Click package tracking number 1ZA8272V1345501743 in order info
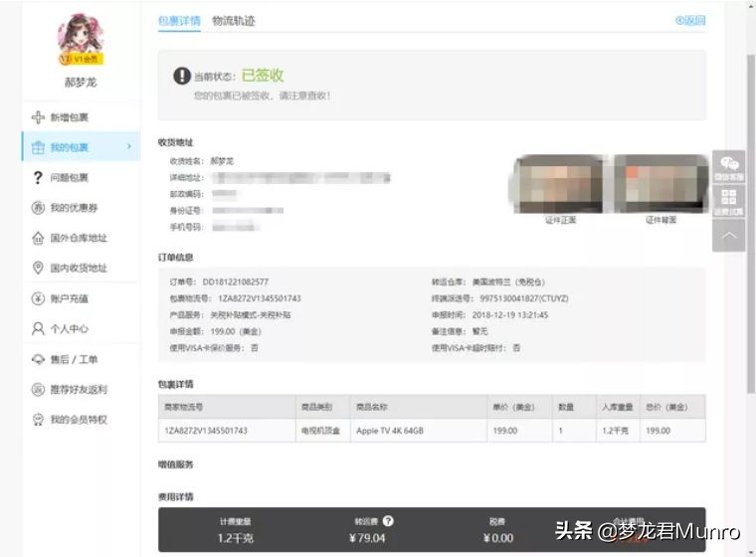This screenshot has width=756, height=557. (x=260, y=298)
